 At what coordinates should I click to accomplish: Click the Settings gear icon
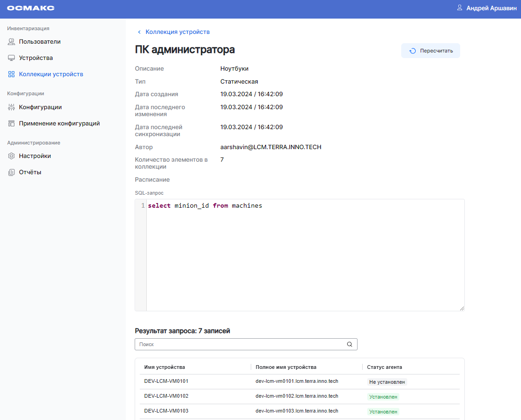point(12,156)
